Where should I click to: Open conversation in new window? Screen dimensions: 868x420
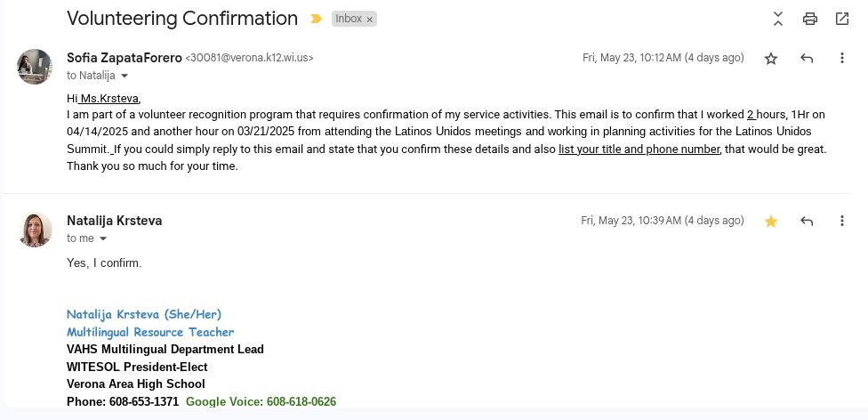(x=841, y=19)
